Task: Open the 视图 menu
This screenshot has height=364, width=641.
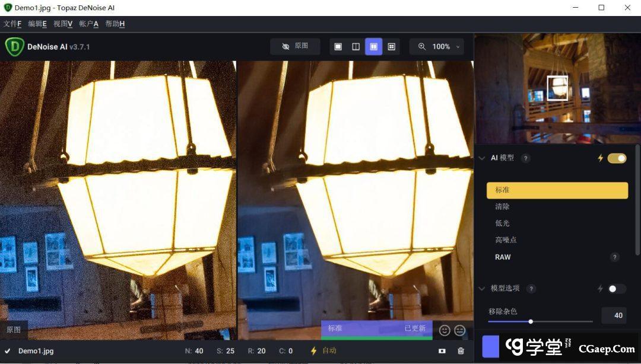Action: coord(63,24)
